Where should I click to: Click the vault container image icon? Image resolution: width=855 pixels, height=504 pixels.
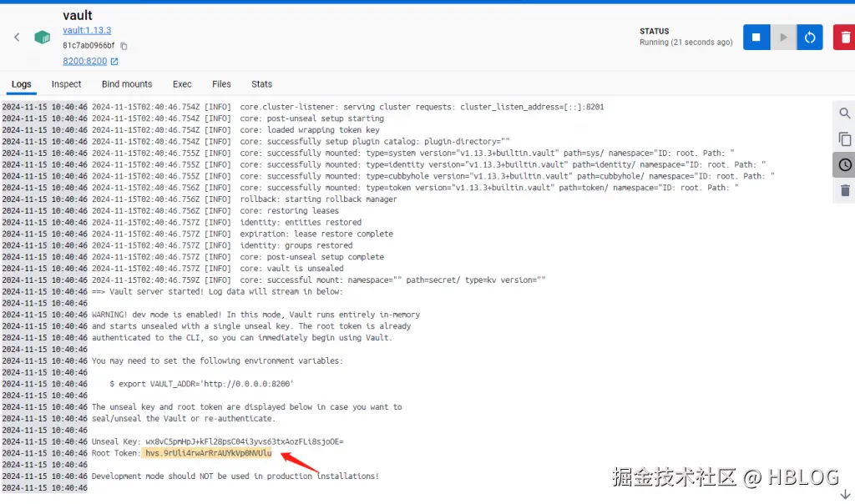[41, 37]
